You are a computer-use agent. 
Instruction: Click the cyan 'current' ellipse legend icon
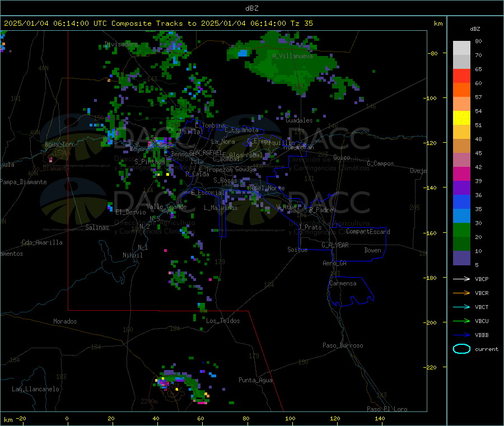pyautogui.click(x=461, y=349)
